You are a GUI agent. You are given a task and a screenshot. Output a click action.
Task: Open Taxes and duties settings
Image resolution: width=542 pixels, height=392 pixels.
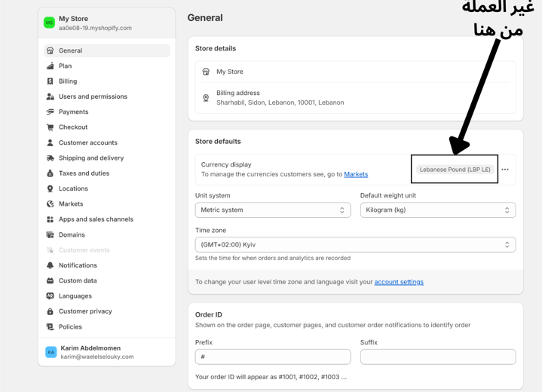(x=84, y=173)
